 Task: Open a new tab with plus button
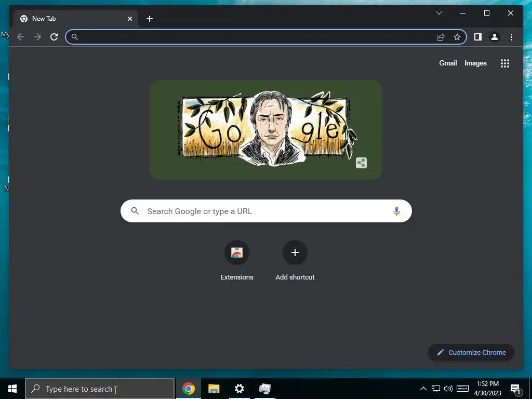tap(150, 19)
